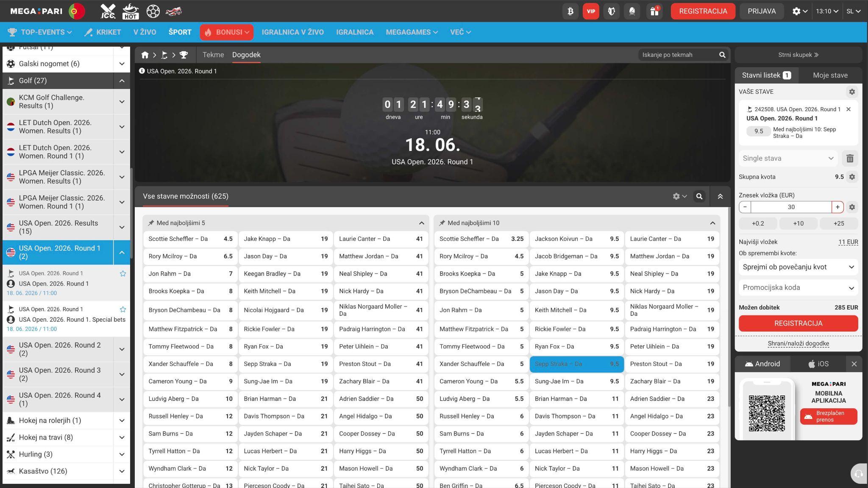Click the PRIJAVA login button
The width and height of the screenshot is (868, 488).
(x=762, y=11)
